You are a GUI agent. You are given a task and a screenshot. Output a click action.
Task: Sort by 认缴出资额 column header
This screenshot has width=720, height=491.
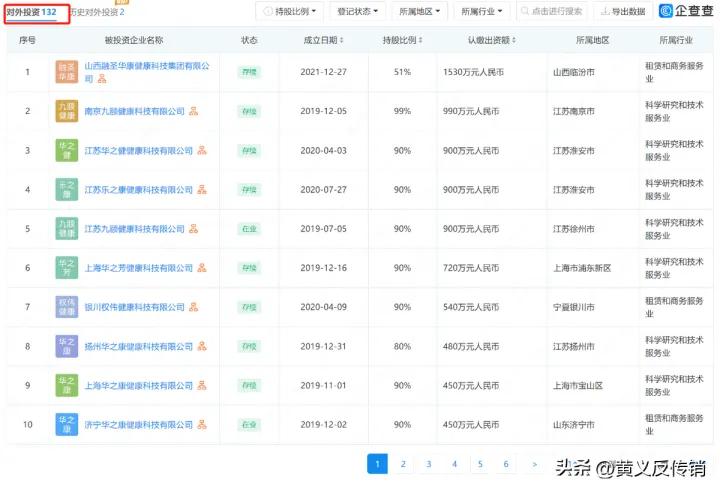pyautogui.click(x=489, y=41)
